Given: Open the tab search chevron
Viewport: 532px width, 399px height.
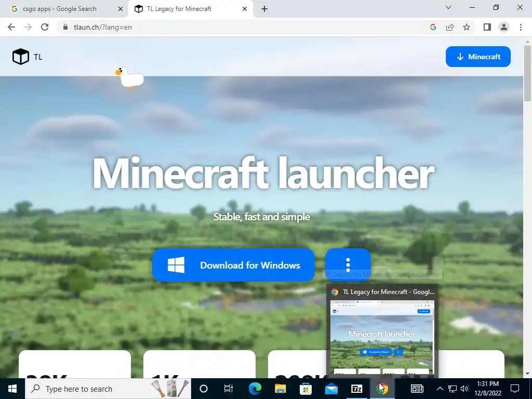Looking at the screenshot, I should pyautogui.click(x=448, y=7).
